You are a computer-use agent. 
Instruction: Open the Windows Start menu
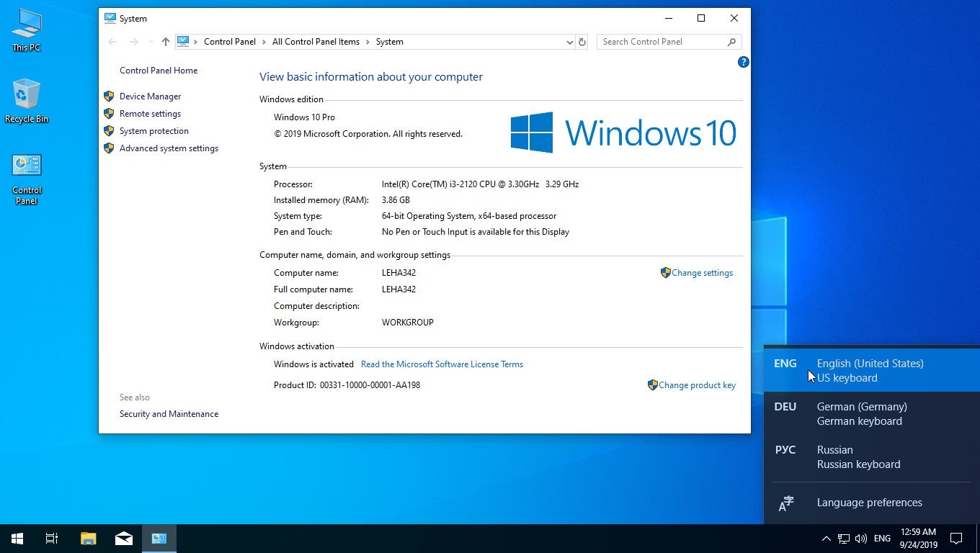click(17, 538)
